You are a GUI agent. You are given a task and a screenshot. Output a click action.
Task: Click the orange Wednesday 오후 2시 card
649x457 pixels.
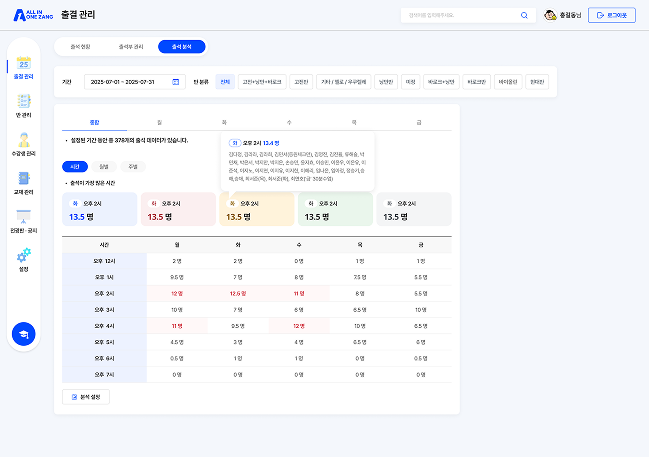(x=257, y=209)
